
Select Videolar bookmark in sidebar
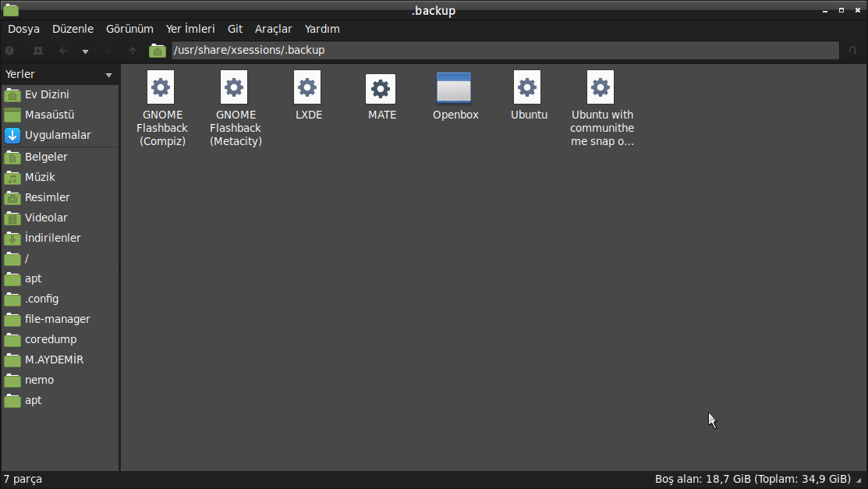coord(60,218)
